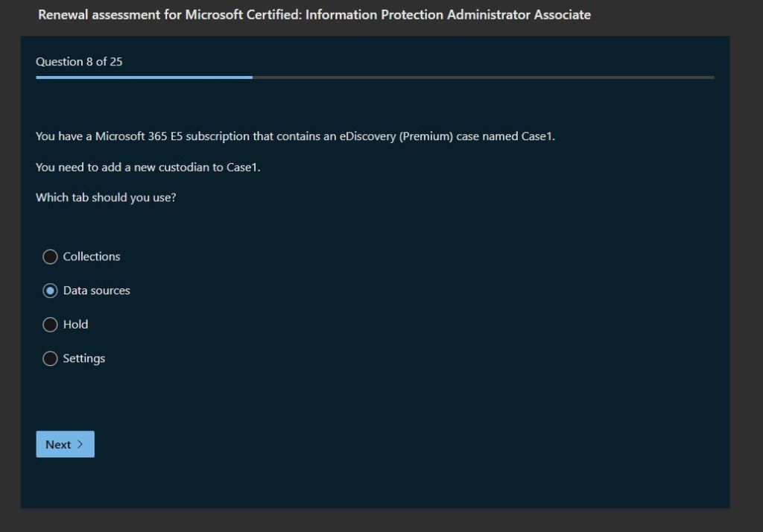Image resolution: width=763 pixels, height=532 pixels.
Task: Click the chevron arrow inside Next
Action: [x=80, y=445]
